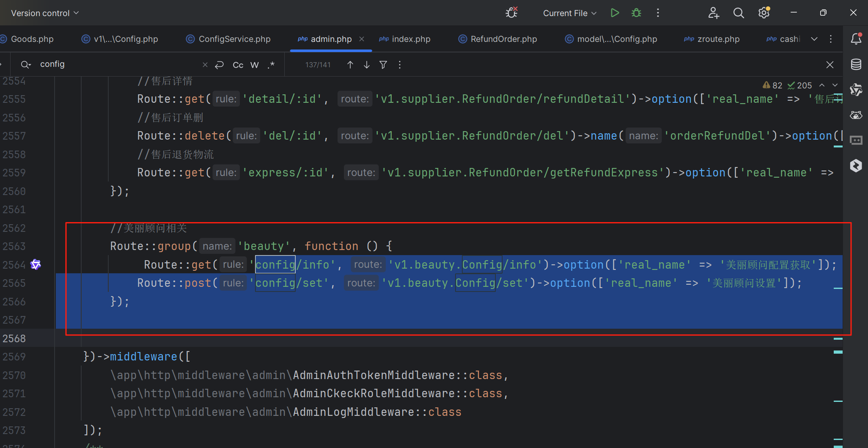Go to next highlighted error arrow
This screenshot has height=448, width=868.
(835, 85)
